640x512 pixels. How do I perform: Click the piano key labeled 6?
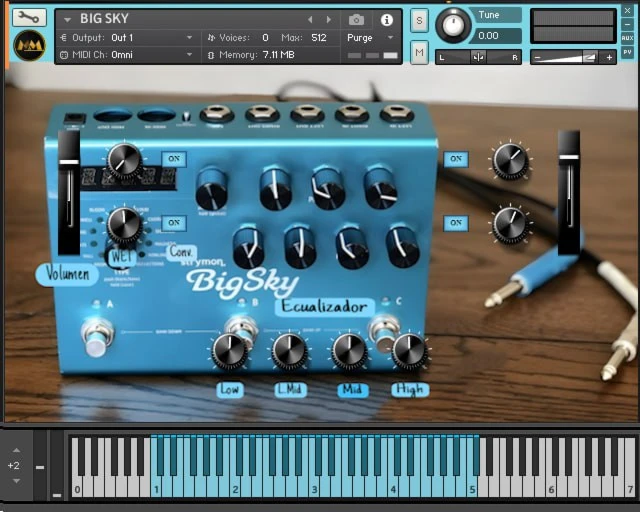(551, 489)
